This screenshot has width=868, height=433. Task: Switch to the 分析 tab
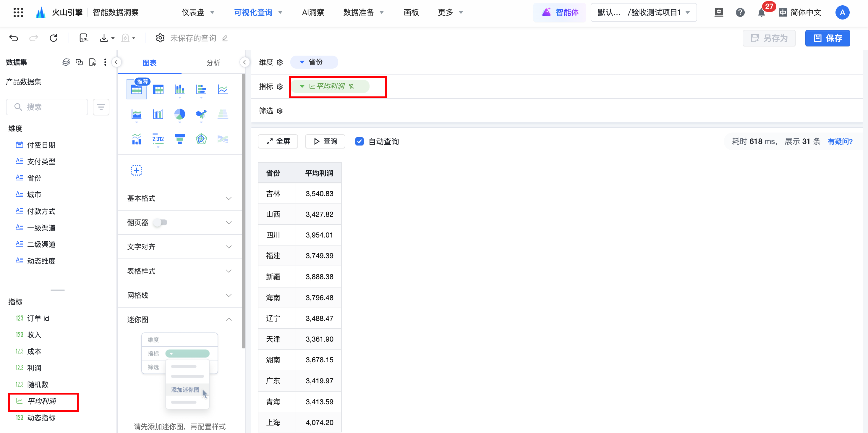point(213,63)
